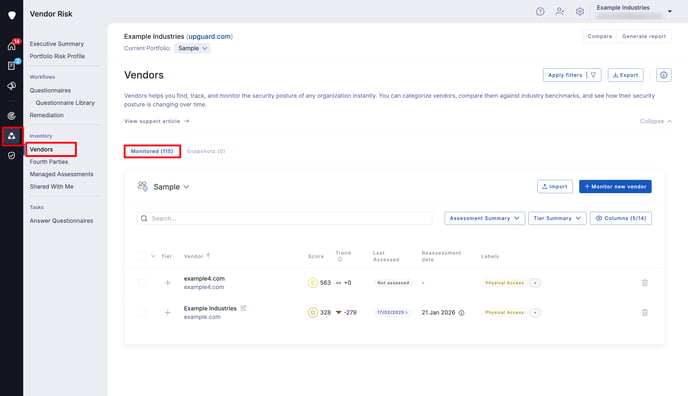Viewport: 688px width, 396px height.
Task: Open the info icon beside Export
Action: 663,75
